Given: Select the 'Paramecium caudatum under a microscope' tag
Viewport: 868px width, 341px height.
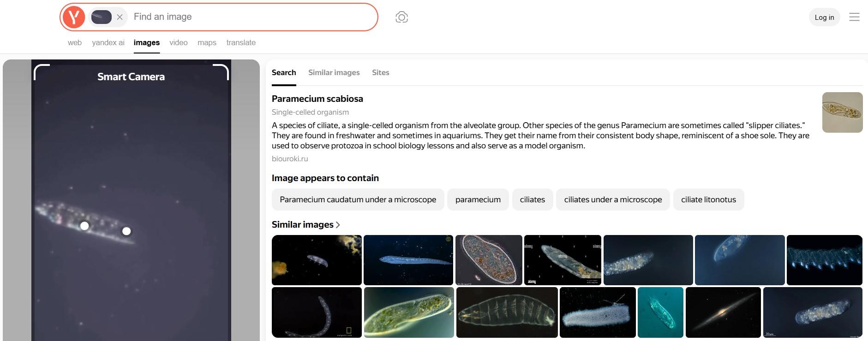Looking at the screenshot, I should coord(358,200).
